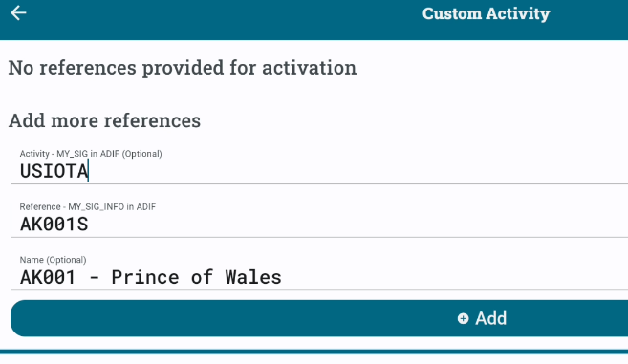Screen dimensions: 628x364
Task: Click the 'Name (Optional)' field label
Action: (53, 260)
